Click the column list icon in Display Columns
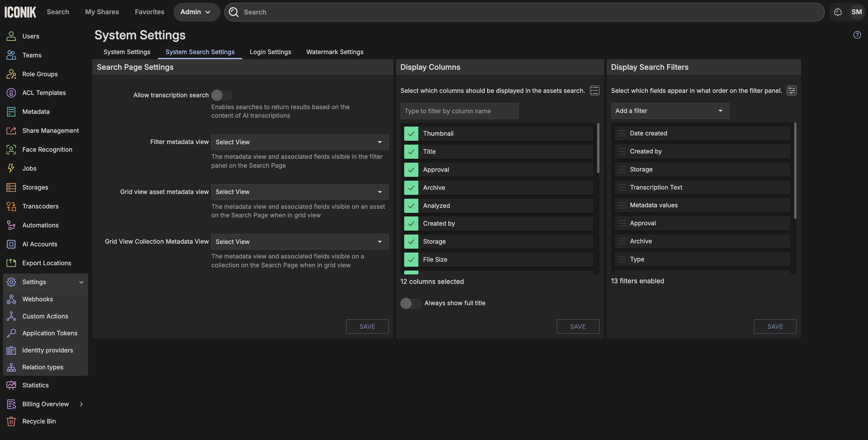Screen dimensions: 868x440 [594, 90]
